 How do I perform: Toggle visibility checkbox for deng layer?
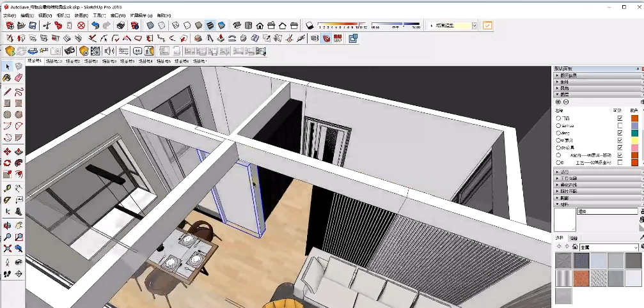coord(619,133)
